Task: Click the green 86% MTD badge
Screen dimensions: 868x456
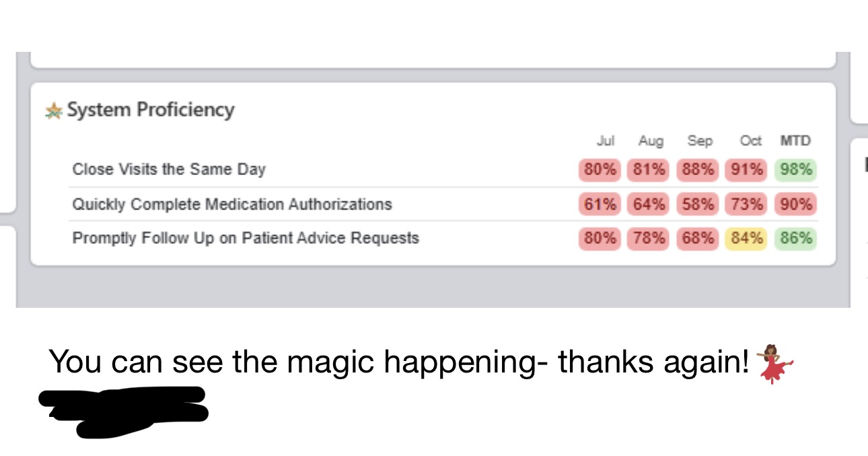Action: point(796,238)
